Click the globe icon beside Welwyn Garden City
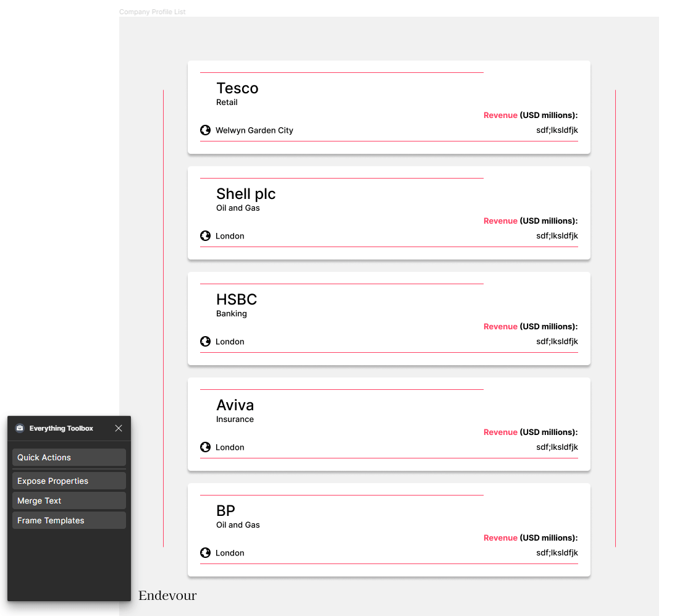Viewport: 685px width, 616px height. click(x=205, y=130)
